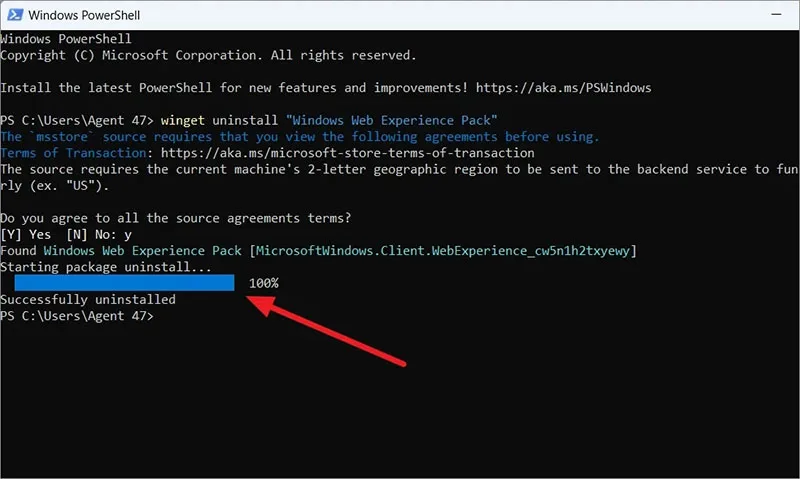Click "Do you agree to all the source agreements terms?"
800x479 pixels.
pyautogui.click(x=176, y=218)
